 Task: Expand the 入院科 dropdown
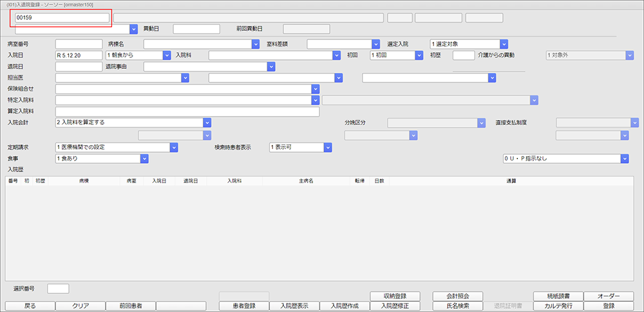pyautogui.click(x=336, y=55)
